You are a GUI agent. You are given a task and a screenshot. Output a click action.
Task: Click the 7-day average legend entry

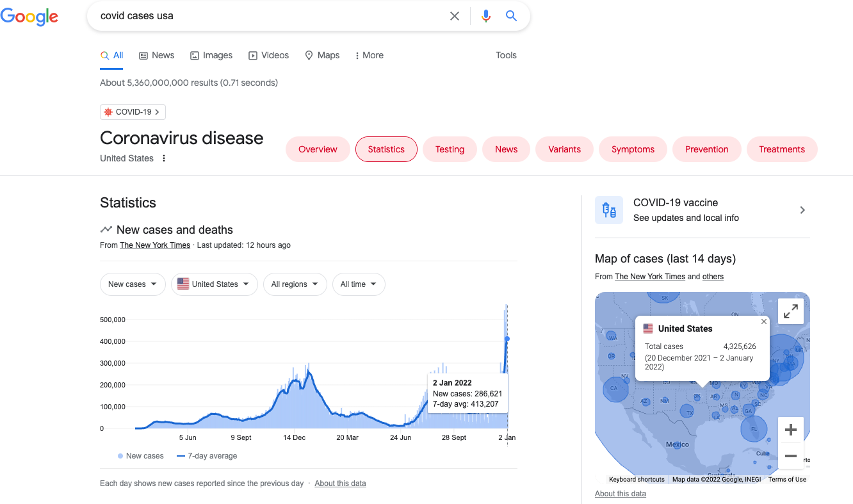point(207,456)
